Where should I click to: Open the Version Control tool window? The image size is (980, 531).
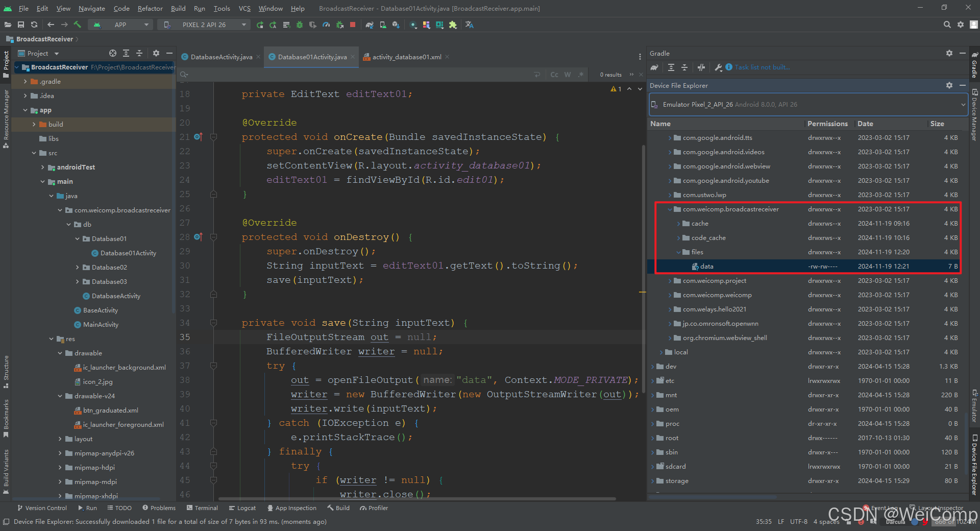[x=42, y=508]
